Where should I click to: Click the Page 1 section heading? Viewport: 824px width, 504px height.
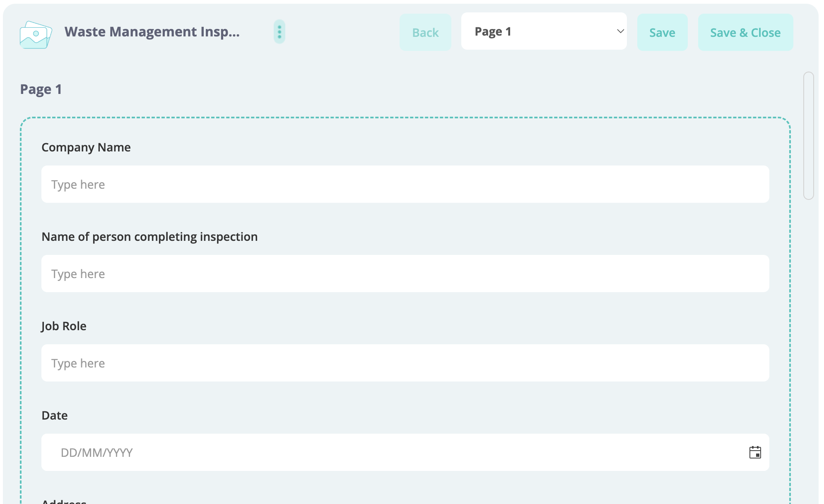41,89
